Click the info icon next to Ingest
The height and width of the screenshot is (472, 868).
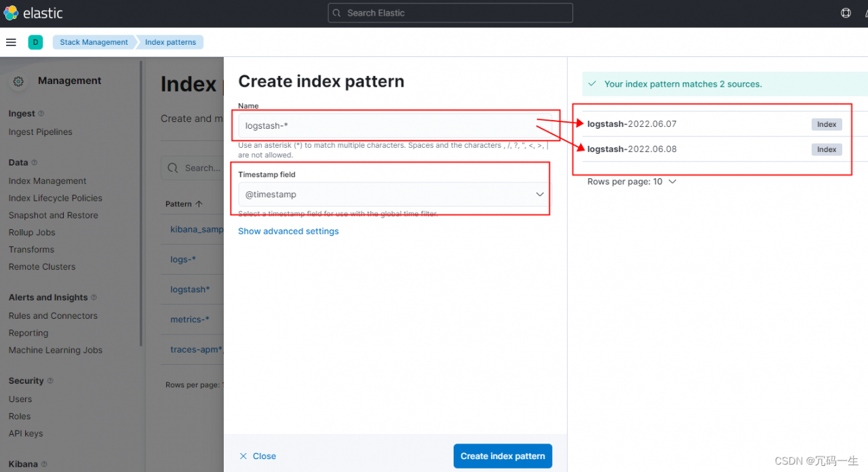tap(41, 114)
